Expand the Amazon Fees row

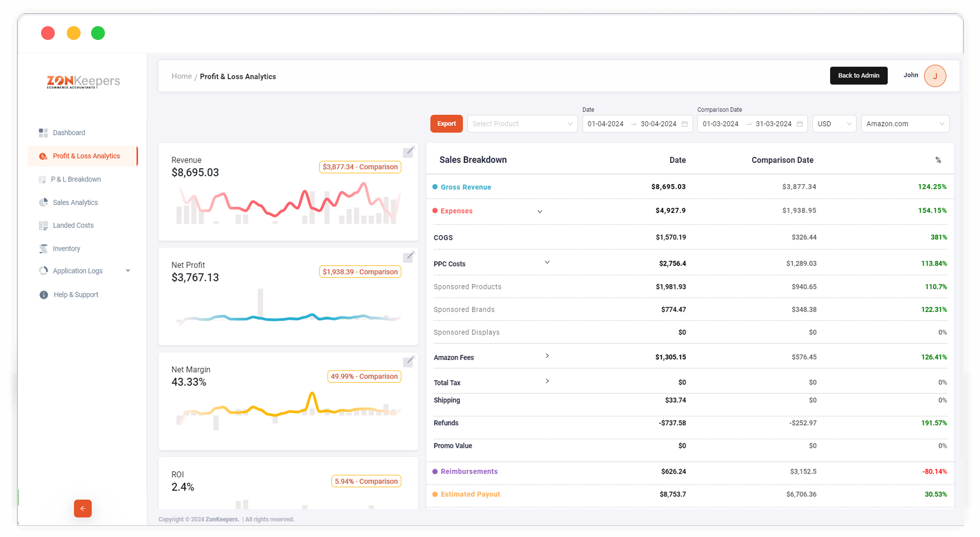point(547,356)
